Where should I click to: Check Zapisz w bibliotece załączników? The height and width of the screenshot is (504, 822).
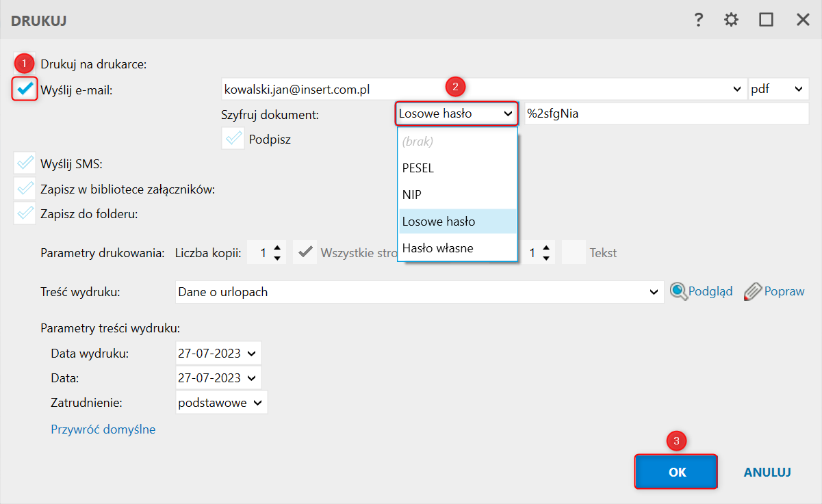click(25, 189)
